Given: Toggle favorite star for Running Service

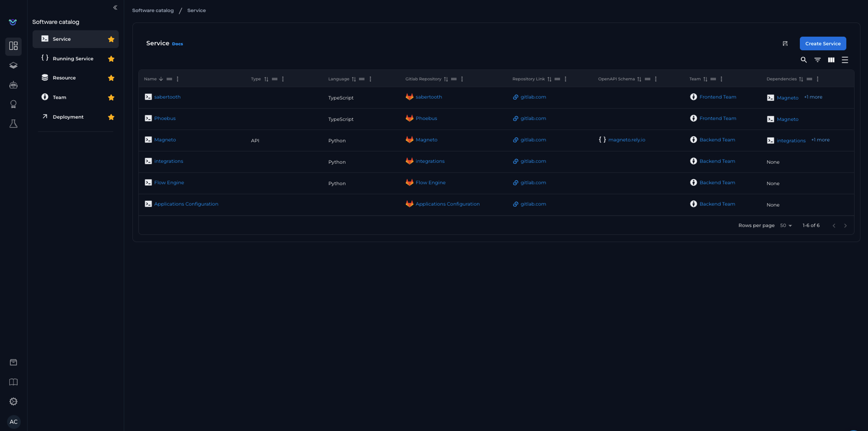Looking at the screenshot, I should click(111, 59).
